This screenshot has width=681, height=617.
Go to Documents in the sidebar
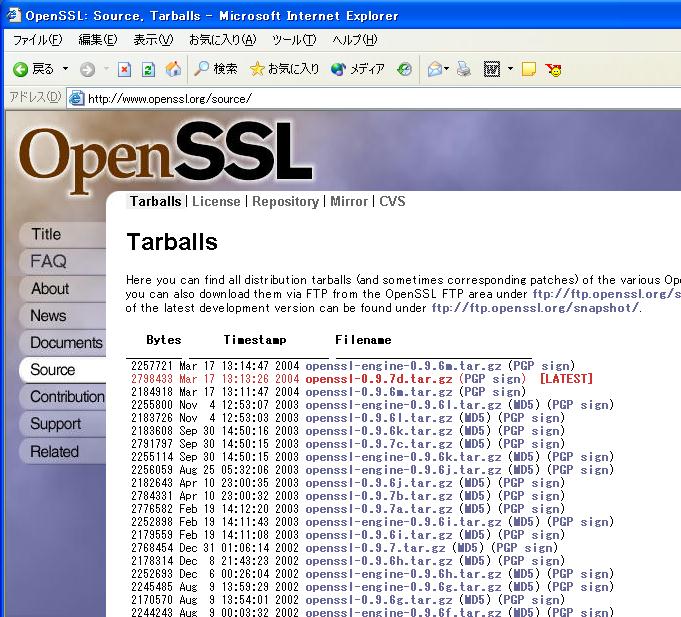pyautogui.click(x=63, y=343)
